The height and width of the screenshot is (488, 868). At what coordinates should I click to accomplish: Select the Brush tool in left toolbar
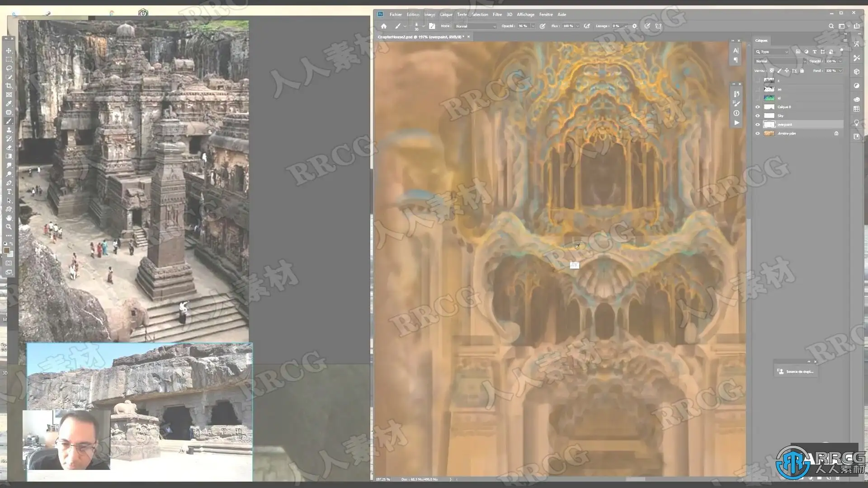(x=9, y=121)
